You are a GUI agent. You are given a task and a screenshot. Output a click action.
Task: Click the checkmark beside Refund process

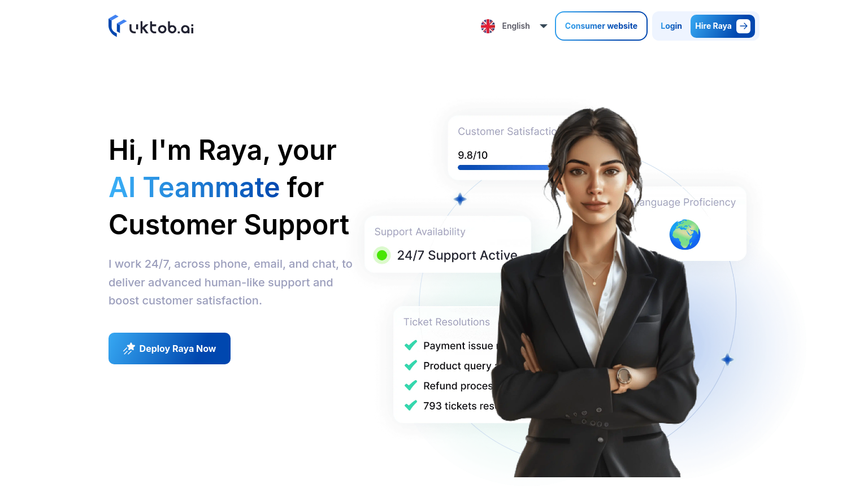click(411, 386)
